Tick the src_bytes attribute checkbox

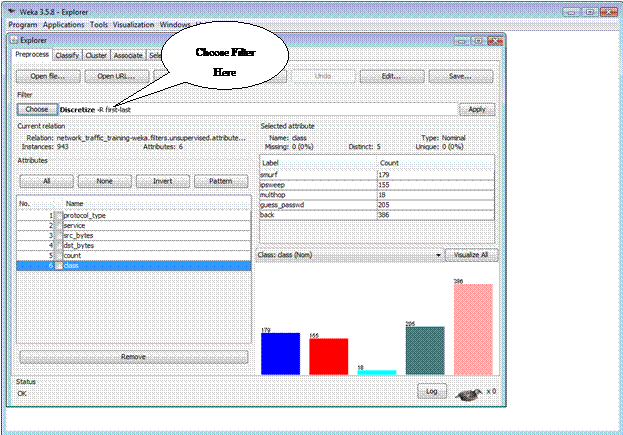[59, 236]
